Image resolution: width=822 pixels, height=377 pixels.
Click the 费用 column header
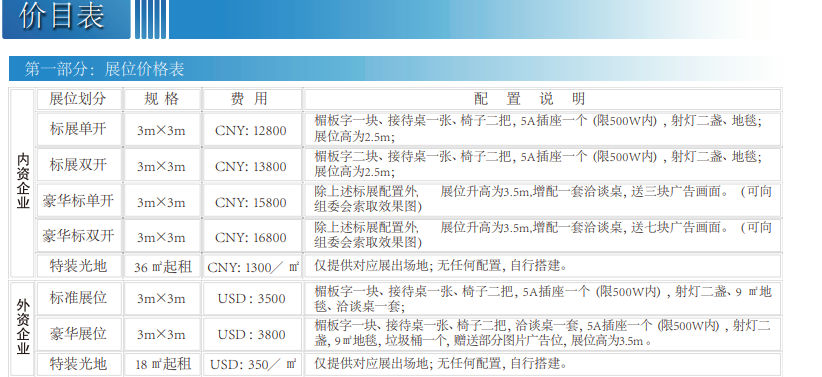252,99
